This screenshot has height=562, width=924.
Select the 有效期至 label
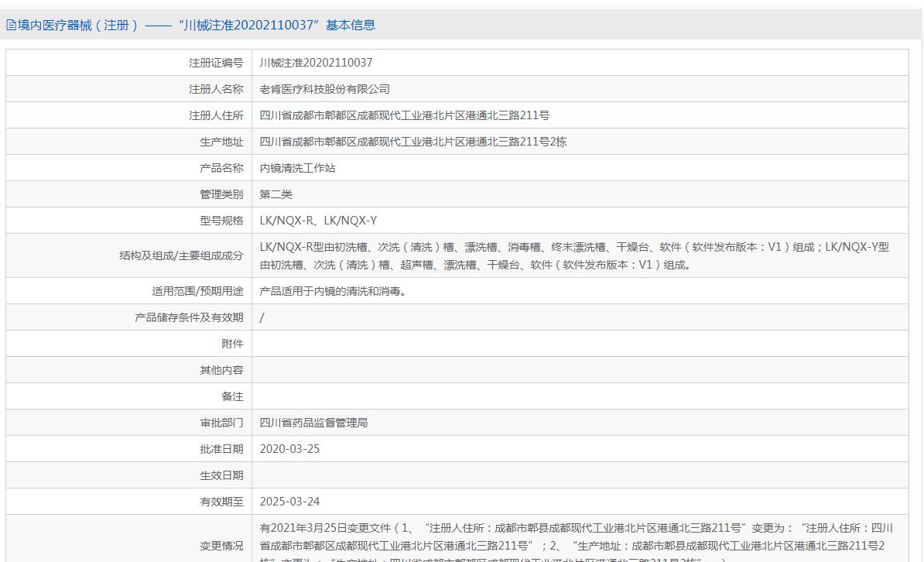221,502
